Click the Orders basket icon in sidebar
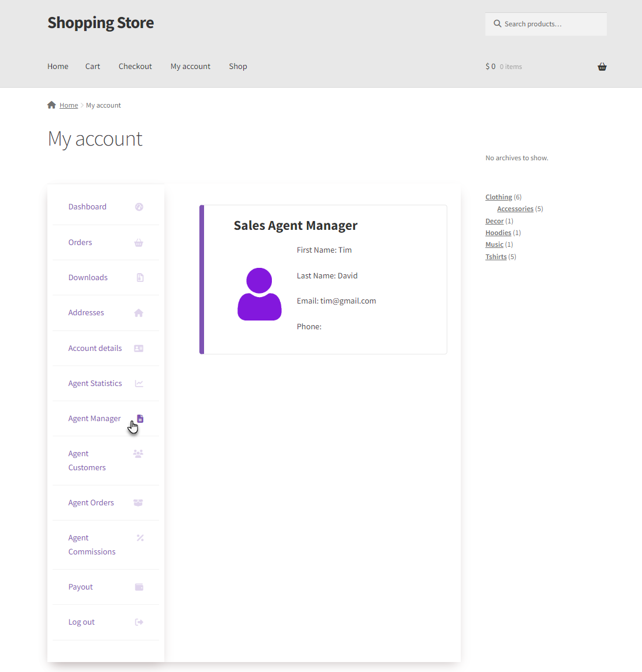 (139, 243)
